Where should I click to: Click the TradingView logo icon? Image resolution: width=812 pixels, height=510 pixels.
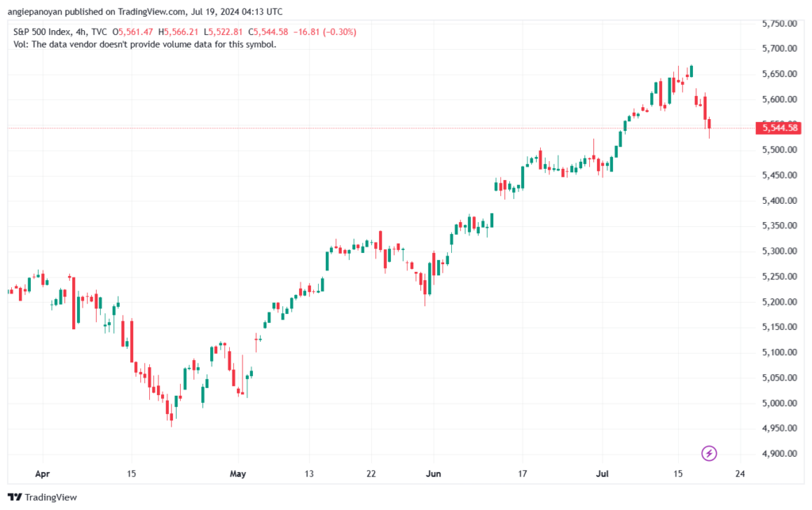coord(14,497)
